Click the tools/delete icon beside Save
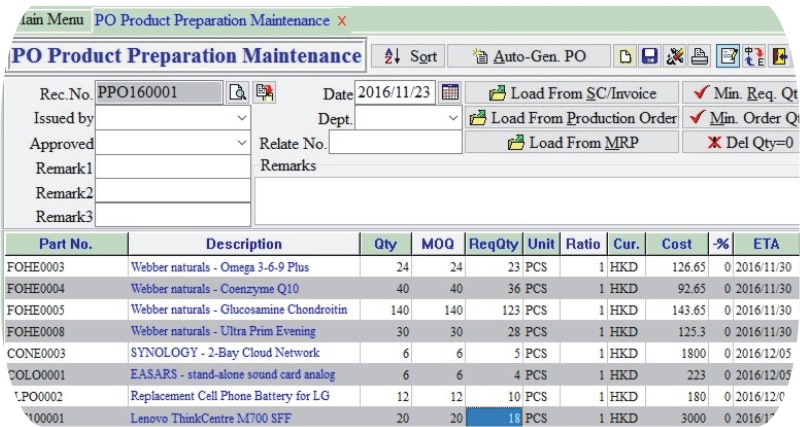The image size is (800, 427). pos(674,56)
